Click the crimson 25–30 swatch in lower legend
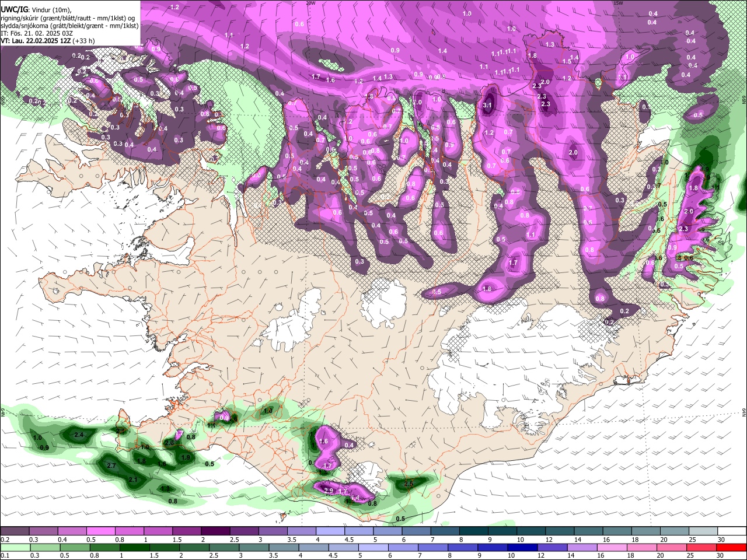Viewport: 747px width, 560px height. click(702, 547)
